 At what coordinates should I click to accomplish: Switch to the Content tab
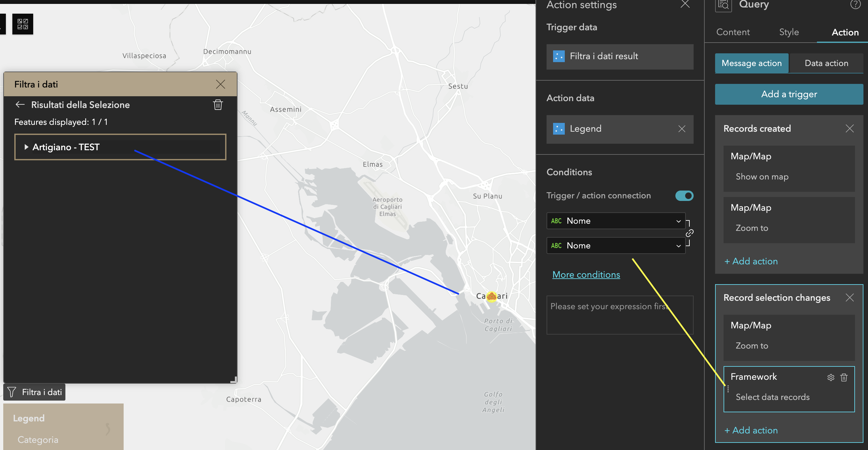[x=733, y=32]
